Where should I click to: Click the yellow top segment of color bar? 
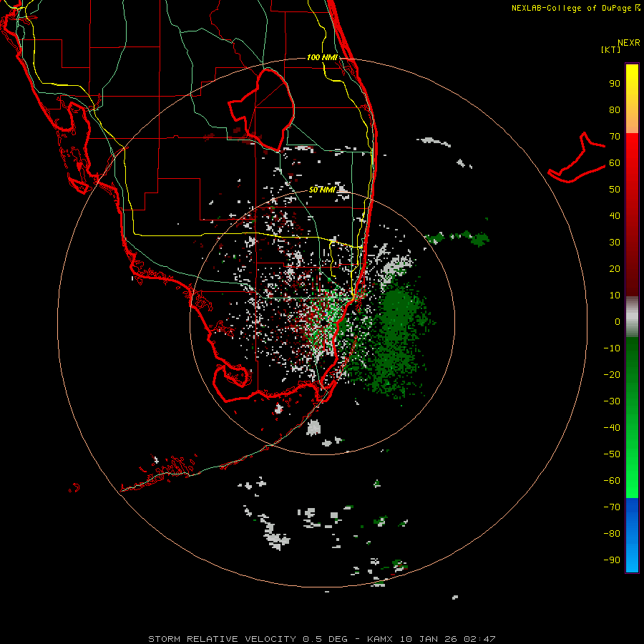(x=632, y=99)
